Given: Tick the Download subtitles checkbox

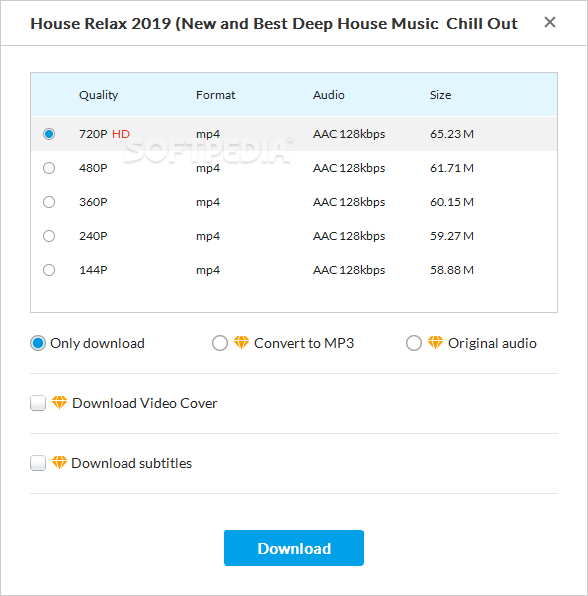Looking at the screenshot, I should [38, 463].
